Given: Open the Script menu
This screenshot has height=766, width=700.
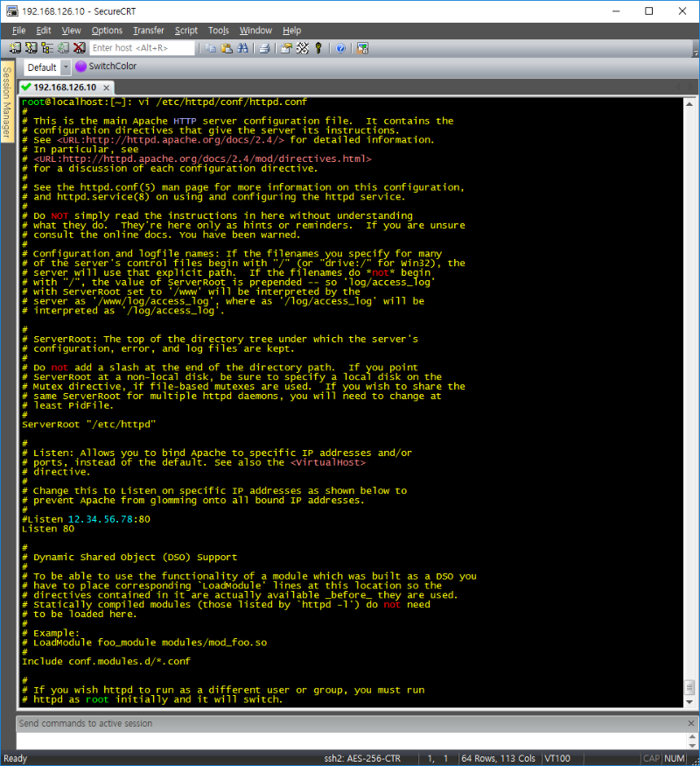Looking at the screenshot, I should pos(185,31).
